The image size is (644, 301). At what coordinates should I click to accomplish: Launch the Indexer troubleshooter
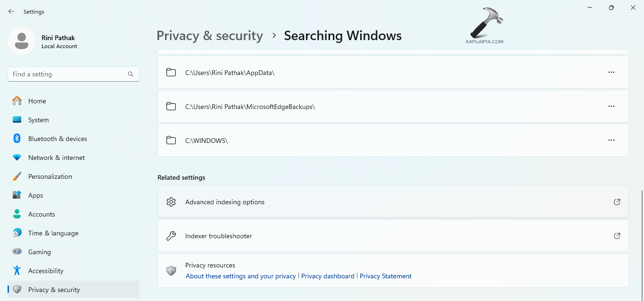click(219, 236)
